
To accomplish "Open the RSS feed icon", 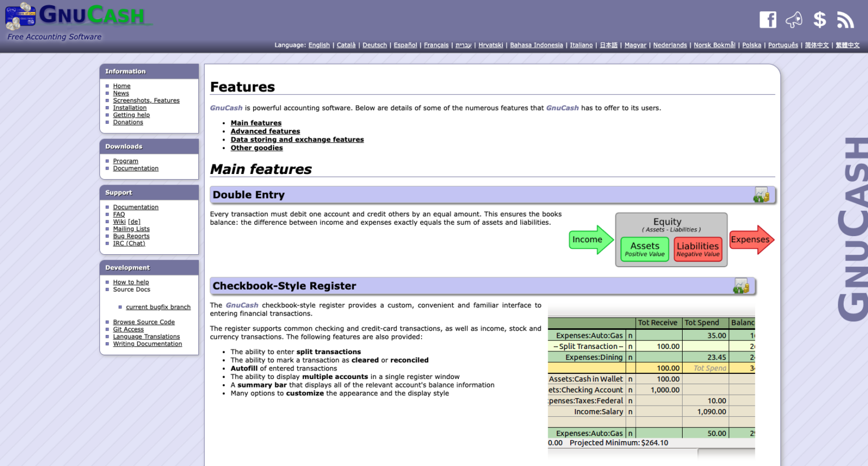I will (845, 19).
